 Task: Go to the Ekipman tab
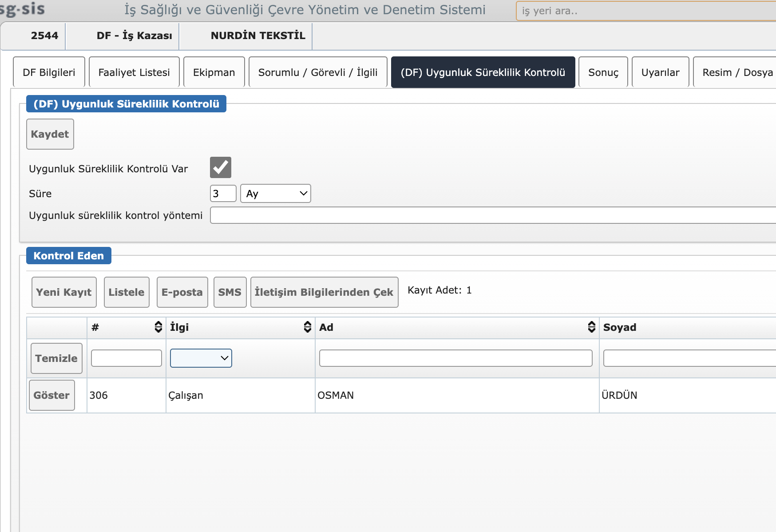pyautogui.click(x=214, y=72)
